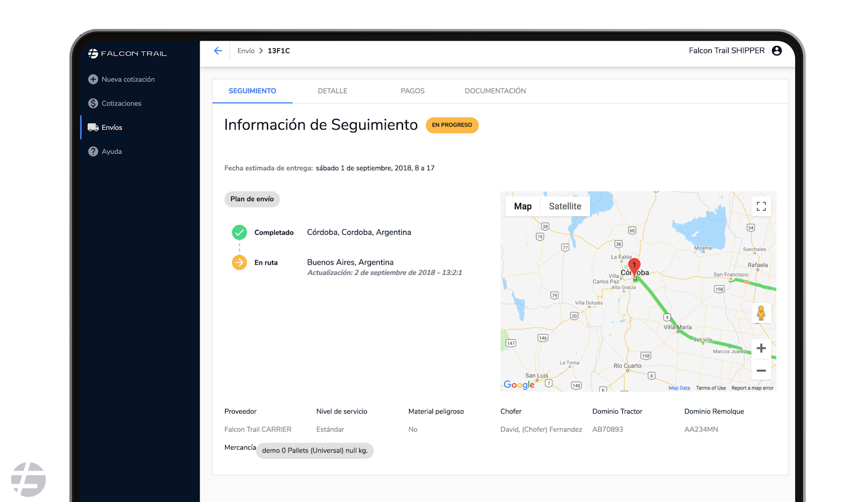
Task: Switch the map to Satellite view
Action: pos(565,207)
